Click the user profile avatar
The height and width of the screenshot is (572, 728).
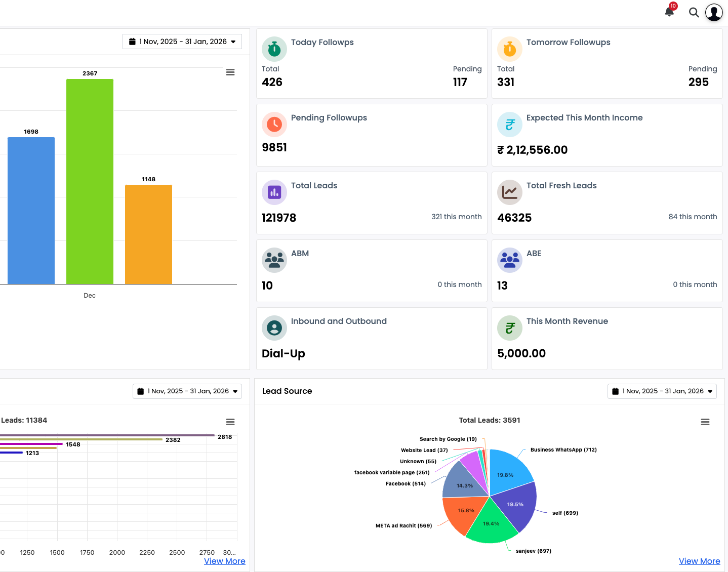(714, 12)
